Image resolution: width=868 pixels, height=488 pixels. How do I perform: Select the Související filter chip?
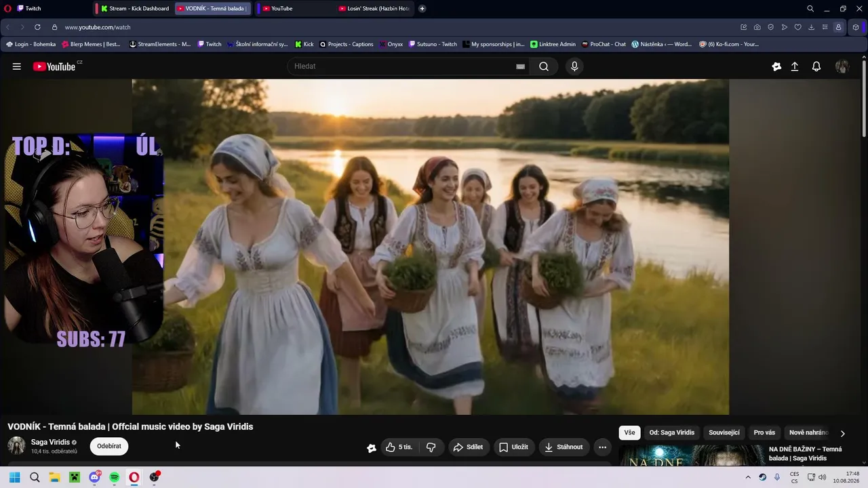point(724,433)
